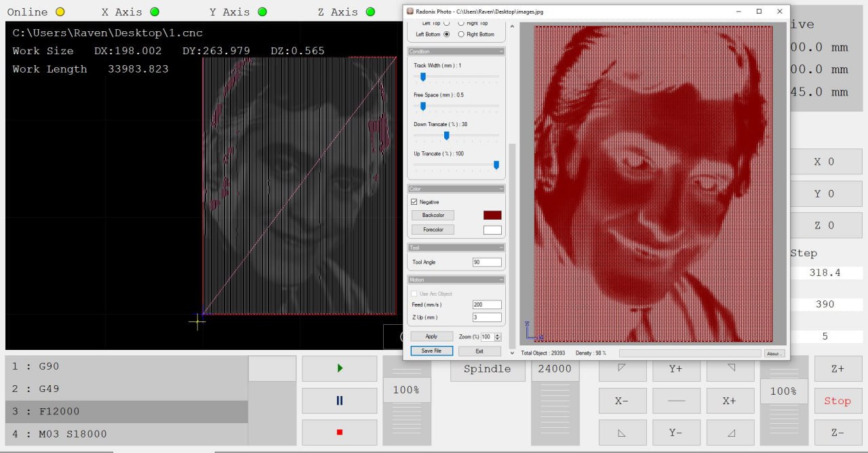Viewport: 868px width, 453px height.
Task: Jog diagonally with the upper-right arrow button
Action: click(730, 368)
